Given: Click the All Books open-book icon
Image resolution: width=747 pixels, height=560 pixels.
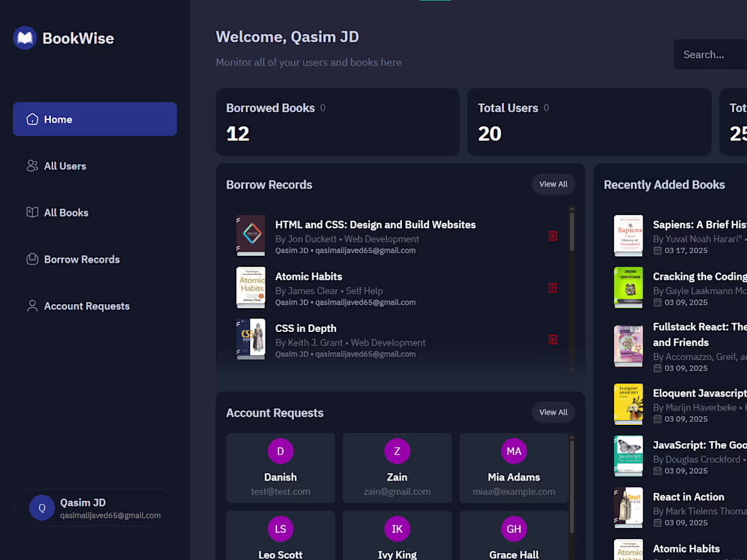Looking at the screenshot, I should (x=33, y=212).
